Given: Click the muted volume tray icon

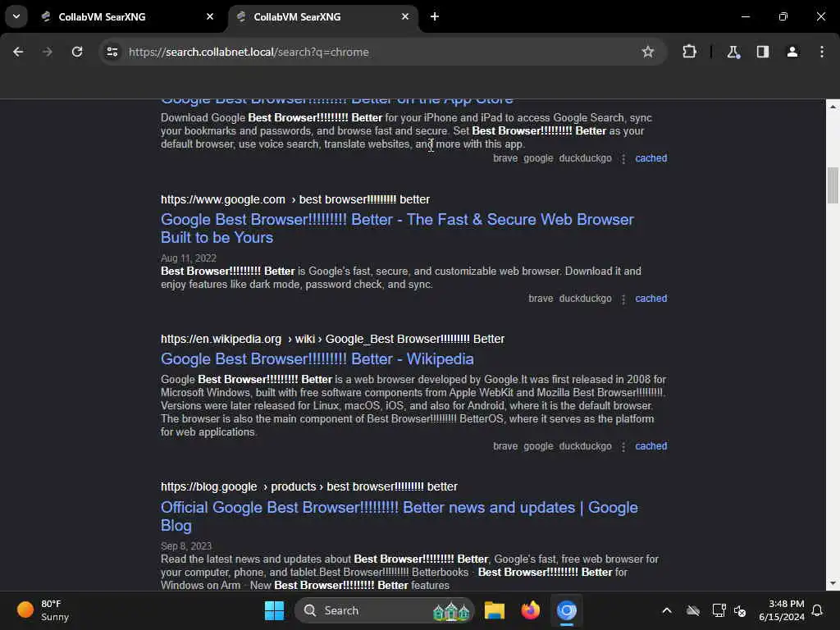Looking at the screenshot, I should (741, 610).
